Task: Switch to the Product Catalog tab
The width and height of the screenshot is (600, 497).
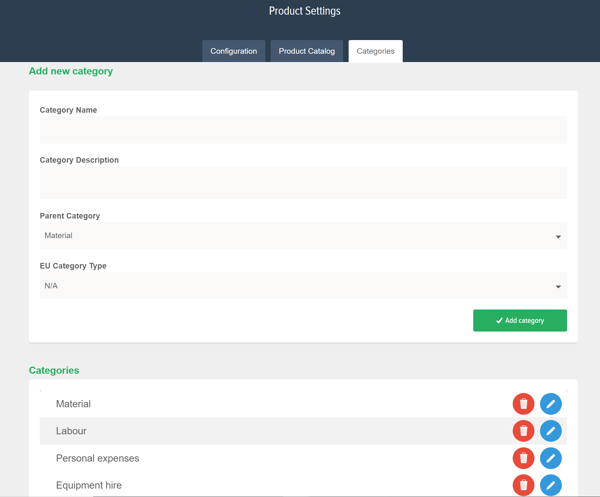Action: pos(307,51)
